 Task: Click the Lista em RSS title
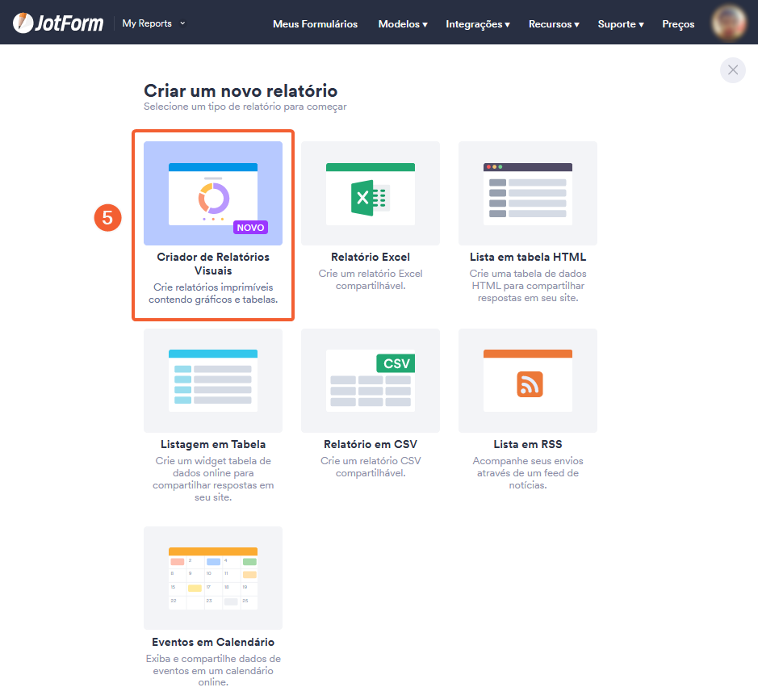(528, 444)
